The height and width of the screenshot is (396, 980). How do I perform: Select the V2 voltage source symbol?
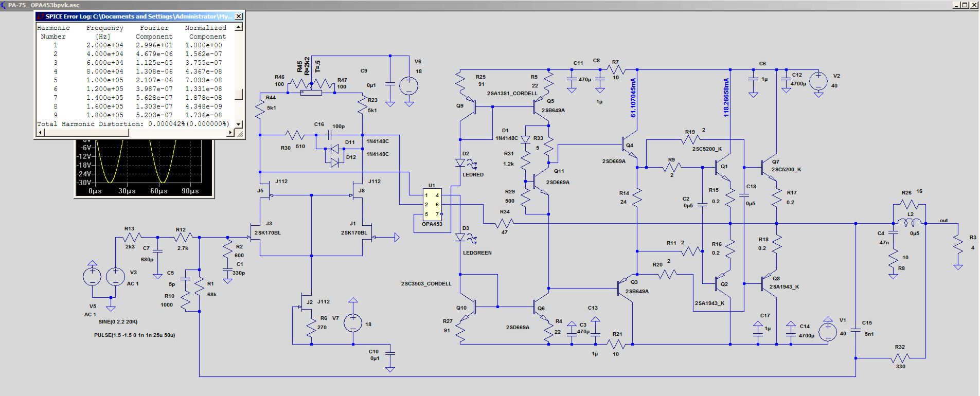click(818, 81)
